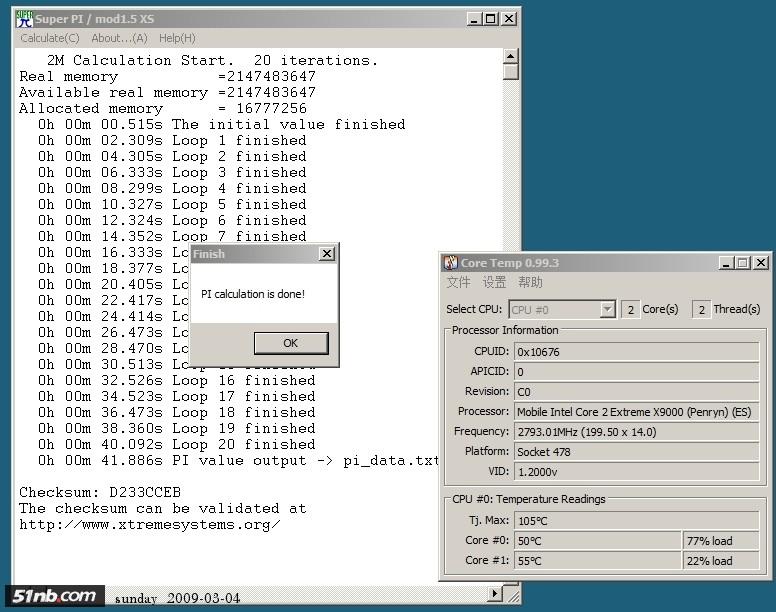This screenshot has height=612, width=776.
Task: Click the horizontal scrollbar right arrow
Action: pos(494,594)
